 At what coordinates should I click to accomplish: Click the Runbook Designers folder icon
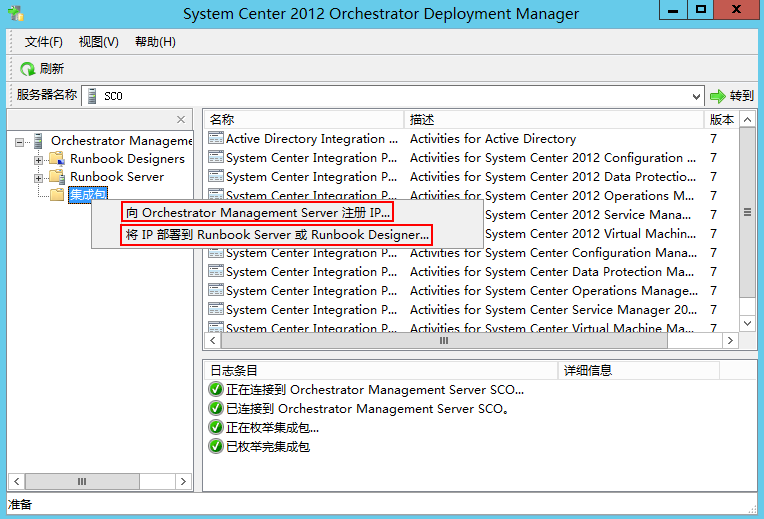tap(57, 159)
